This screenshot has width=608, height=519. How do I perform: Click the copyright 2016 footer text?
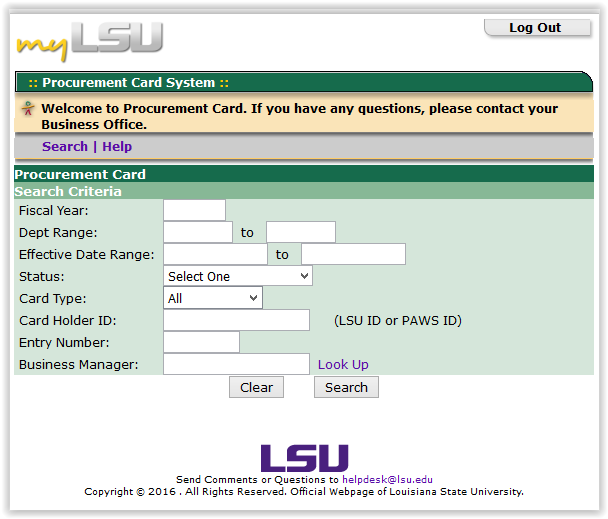304,492
